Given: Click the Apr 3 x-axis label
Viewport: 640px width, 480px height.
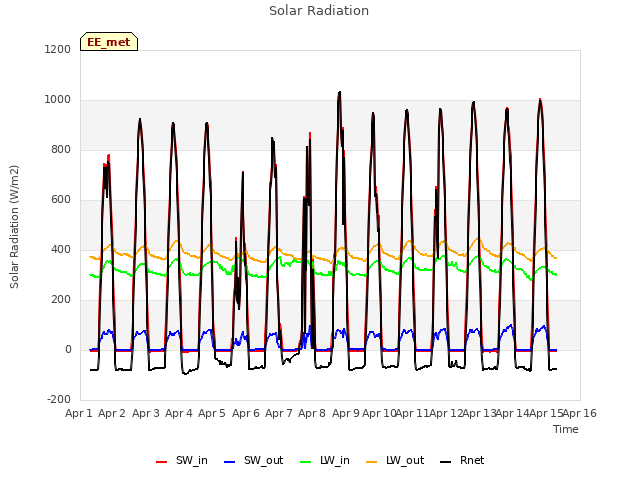Looking at the screenshot, I should tap(146, 413).
